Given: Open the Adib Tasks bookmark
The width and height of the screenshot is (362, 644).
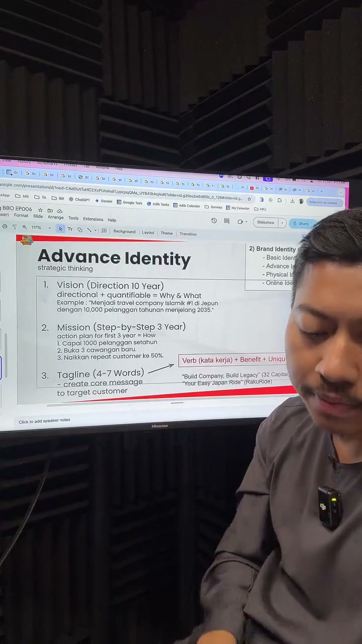Looking at the screenshot, I should [x=158, y=204].
